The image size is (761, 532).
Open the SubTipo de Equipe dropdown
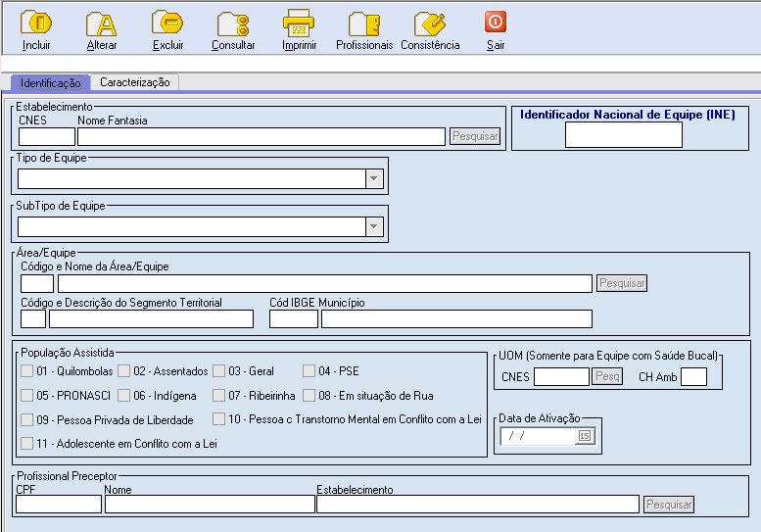tap(373, 226)
